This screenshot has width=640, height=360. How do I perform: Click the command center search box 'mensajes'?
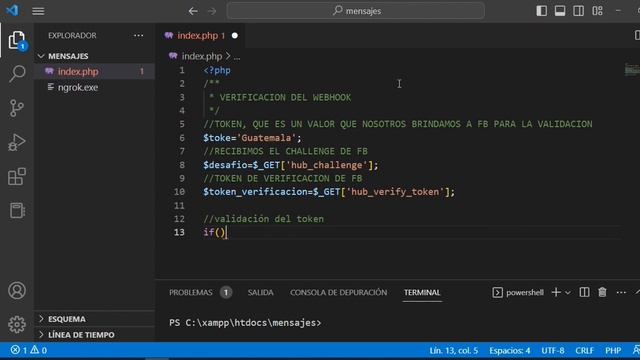pos(356,11)
